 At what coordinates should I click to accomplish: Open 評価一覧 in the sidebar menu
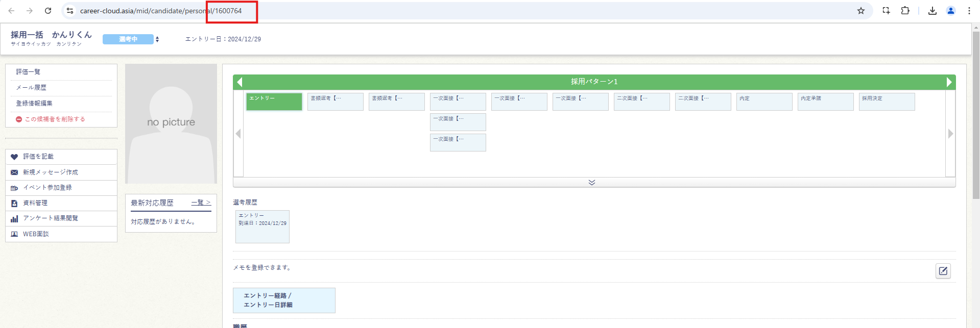pyautogui.click(x=28, y=72)
